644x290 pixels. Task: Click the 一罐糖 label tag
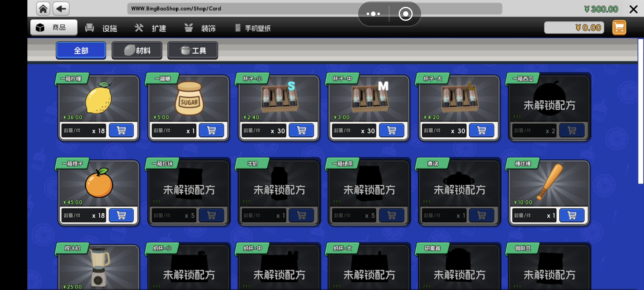[162, 79]
